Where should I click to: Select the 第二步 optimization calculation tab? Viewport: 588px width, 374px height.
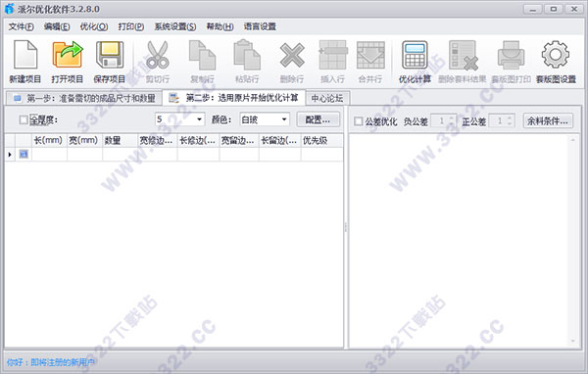click(x=234, y=98)
